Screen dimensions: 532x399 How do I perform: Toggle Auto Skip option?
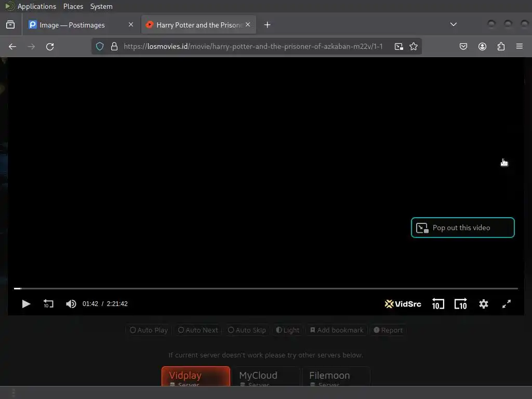tap(247, 330)
